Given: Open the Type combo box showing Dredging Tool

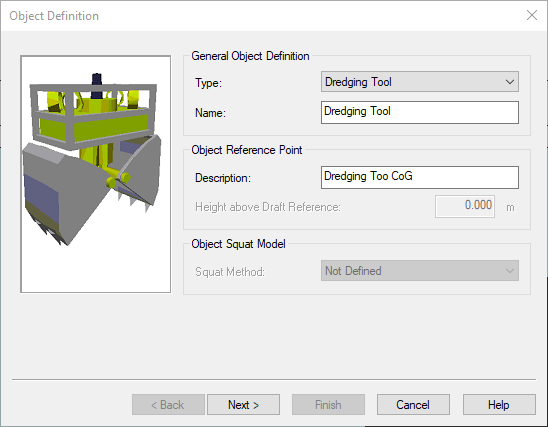Looking at the screenshot, I should tap(420, 82).
